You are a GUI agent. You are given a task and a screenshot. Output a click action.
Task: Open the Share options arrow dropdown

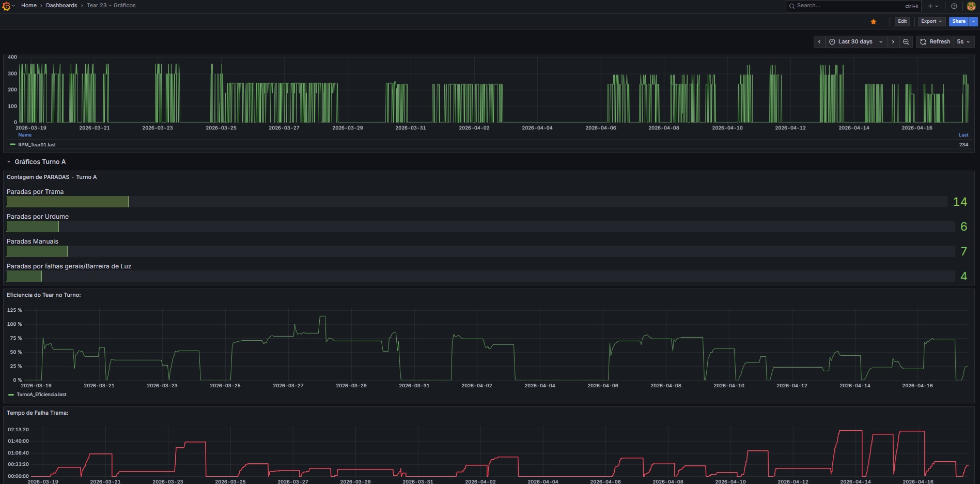coord(974,22)
